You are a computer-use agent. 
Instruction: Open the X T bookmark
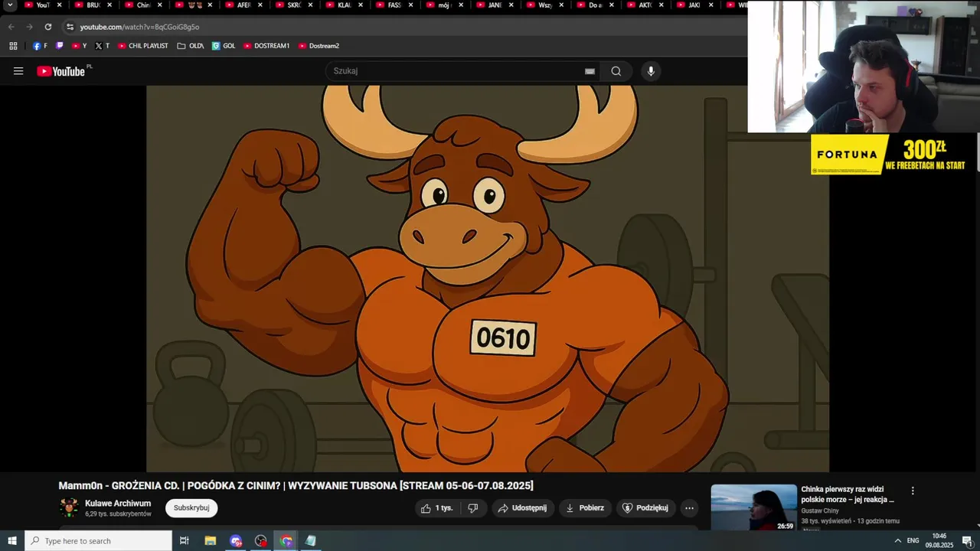click(x=102, y=46)
